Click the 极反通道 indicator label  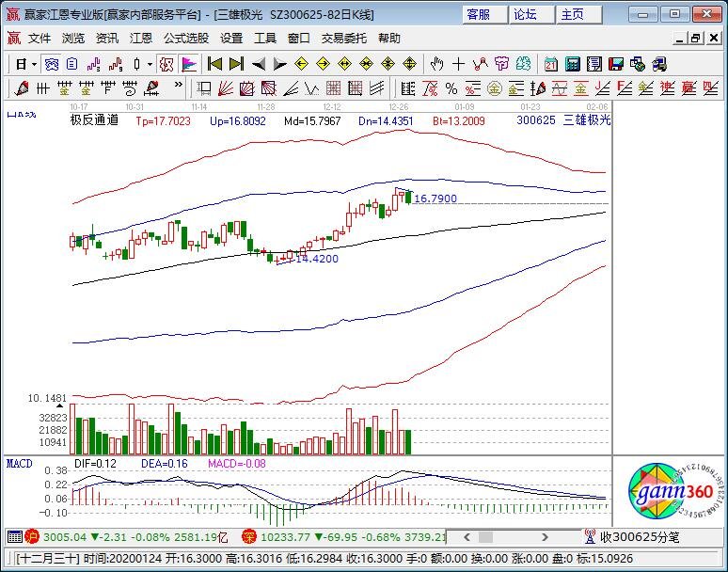(94, 120)
